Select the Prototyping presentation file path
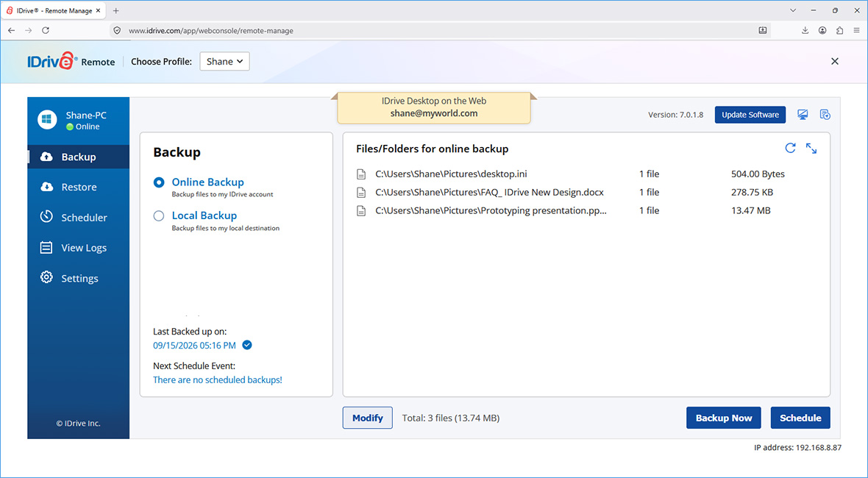868x478 pixels. 491,210
